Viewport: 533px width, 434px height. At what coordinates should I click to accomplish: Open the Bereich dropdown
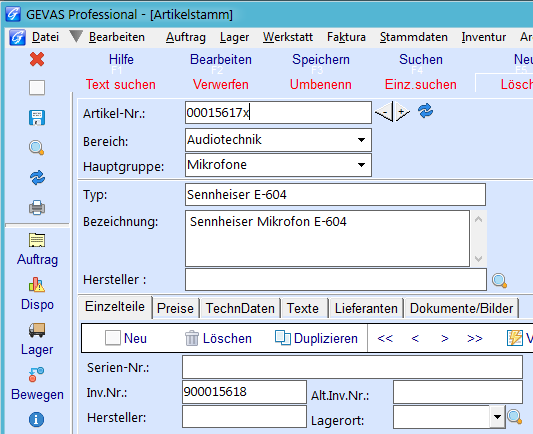[x=361, y=140]
